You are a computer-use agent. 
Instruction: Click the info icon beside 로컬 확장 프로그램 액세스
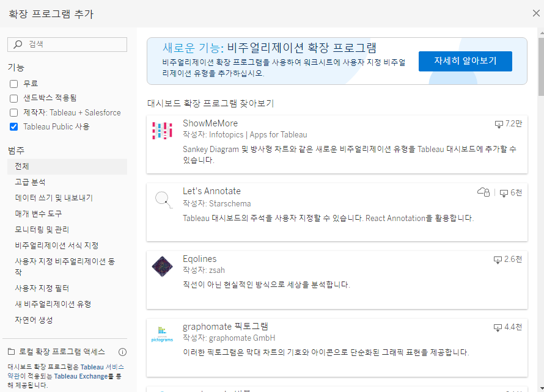tap(122, 352)
